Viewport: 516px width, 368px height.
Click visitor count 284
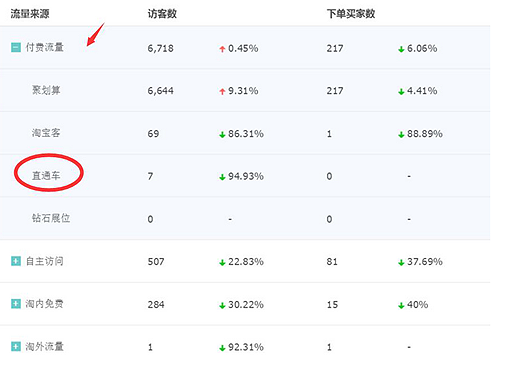pyautogui.click(x=156, y=304)
